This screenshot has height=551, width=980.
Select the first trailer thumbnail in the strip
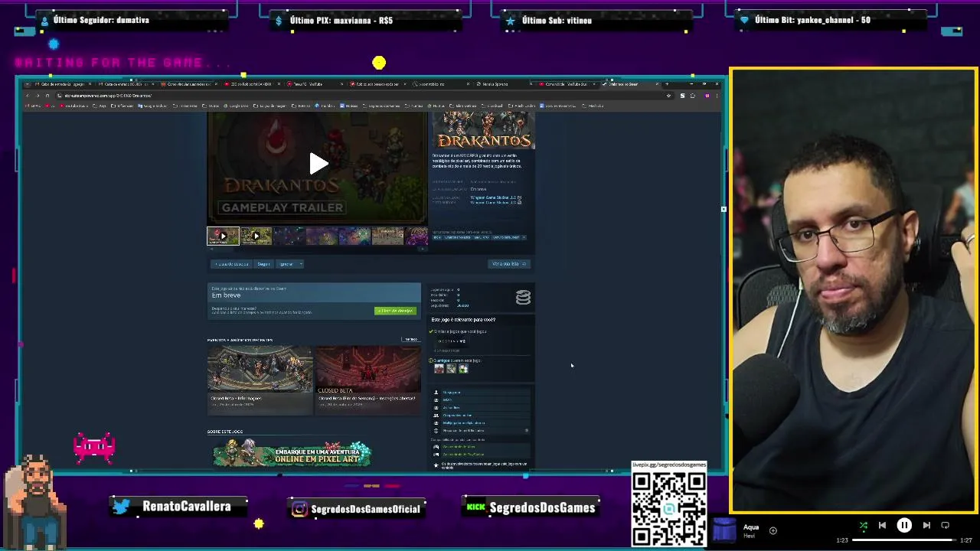tap(223, 236)
